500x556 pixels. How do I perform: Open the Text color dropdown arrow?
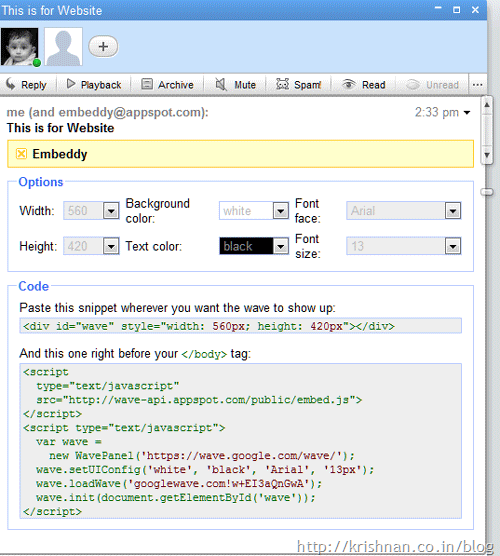281,246
